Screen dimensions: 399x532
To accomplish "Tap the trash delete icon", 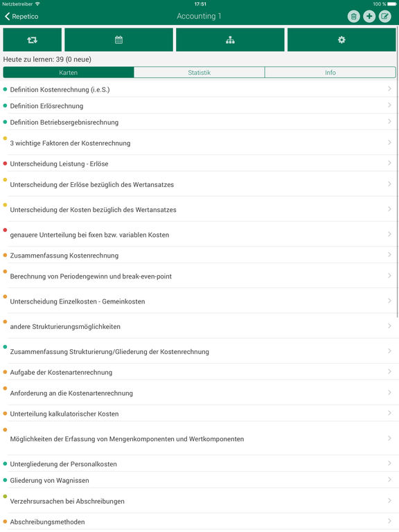I will click(353, 17).
